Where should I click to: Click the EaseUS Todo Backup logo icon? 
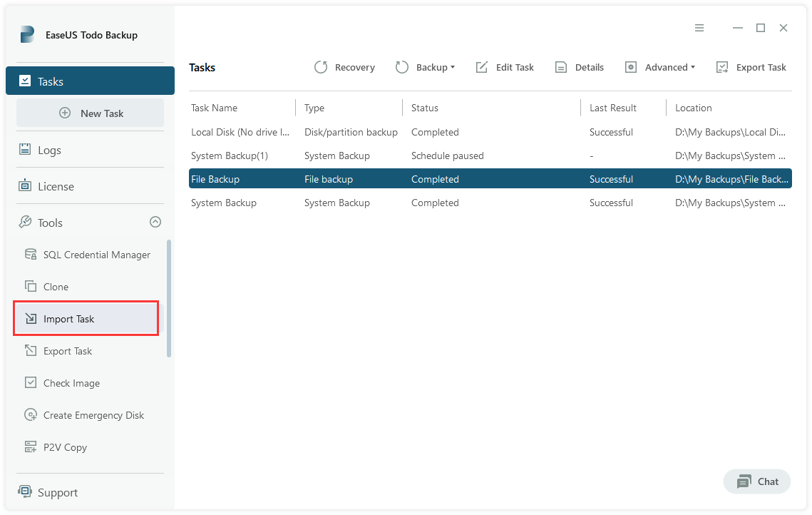[x=27, y=35]
